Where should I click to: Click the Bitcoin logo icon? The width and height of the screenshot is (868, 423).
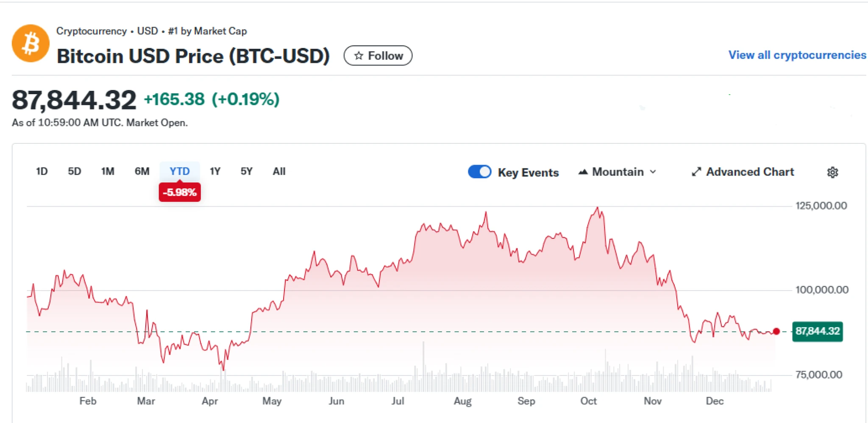point(31,43)
